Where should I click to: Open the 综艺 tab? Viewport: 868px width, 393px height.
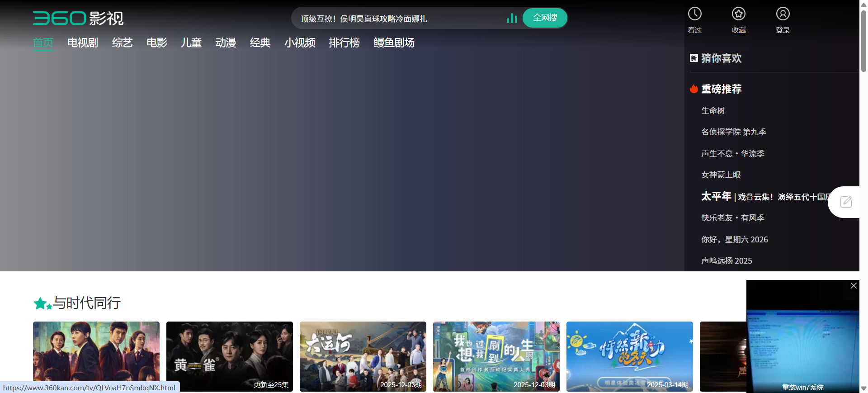pyautogui.click(x=122, y=43)
